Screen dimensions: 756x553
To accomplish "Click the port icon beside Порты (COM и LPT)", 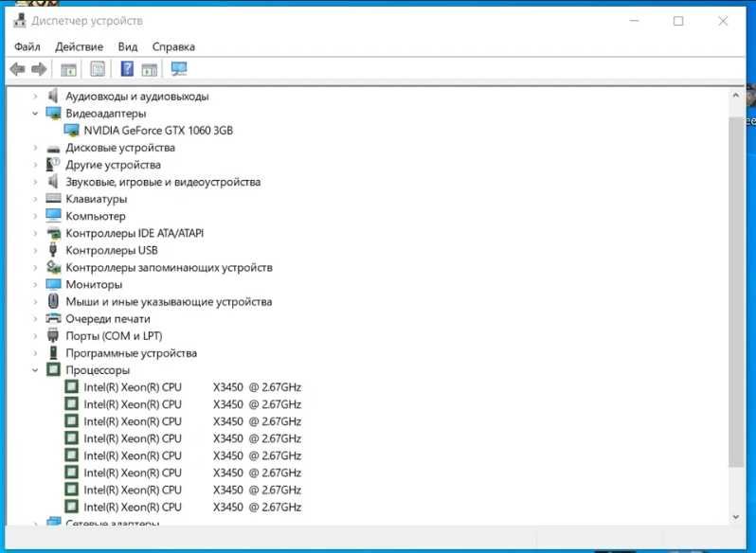I will pos(53,336).
